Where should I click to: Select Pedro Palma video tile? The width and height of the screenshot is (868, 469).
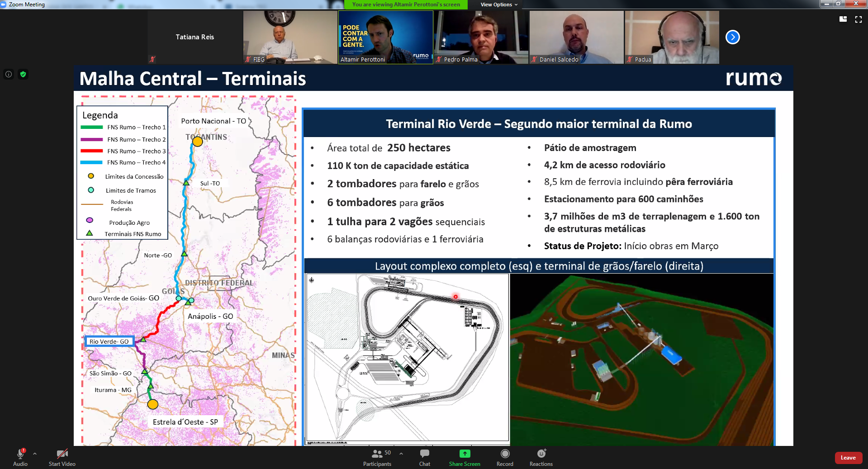click(x=481, y=37)
